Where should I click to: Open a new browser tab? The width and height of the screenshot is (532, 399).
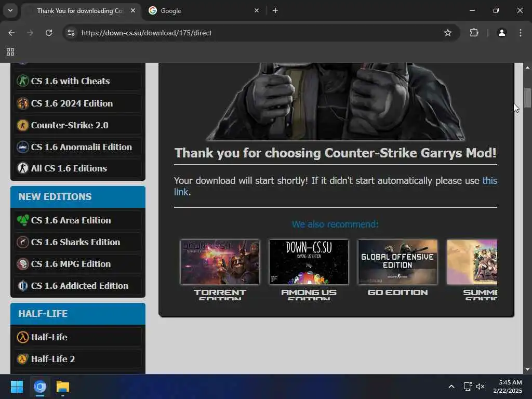tap(275, 10)
